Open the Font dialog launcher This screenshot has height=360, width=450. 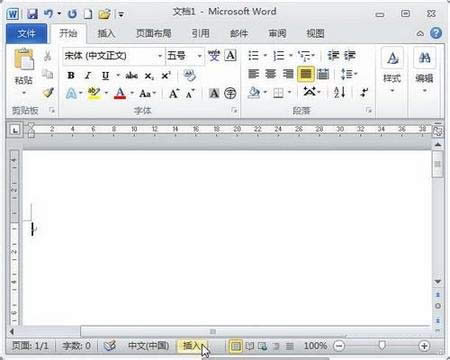(234, 110)
